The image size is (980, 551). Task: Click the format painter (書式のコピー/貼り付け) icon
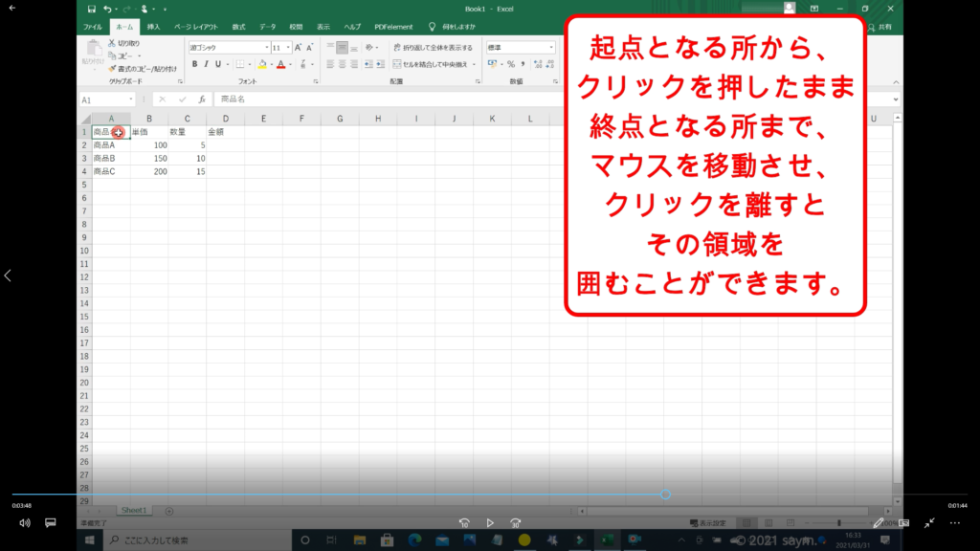pos(111,69)
